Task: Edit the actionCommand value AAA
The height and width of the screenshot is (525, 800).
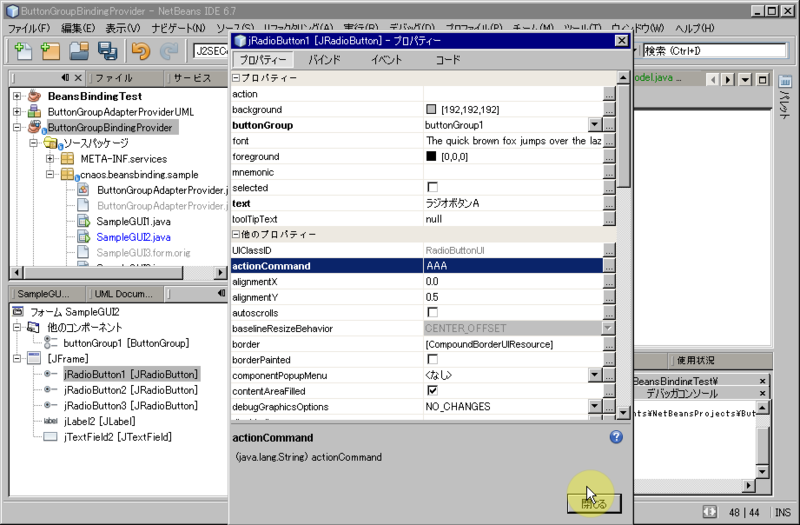Action: [x=513, y=266]
